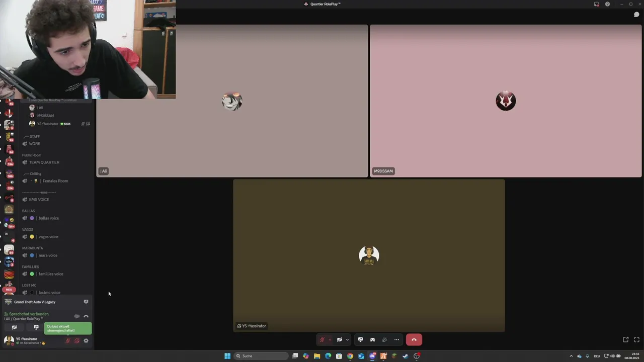The height and width of the screenshot is (362, 644).
Task: Select the M93ISSAM video tile
Action: coord(506,101)
